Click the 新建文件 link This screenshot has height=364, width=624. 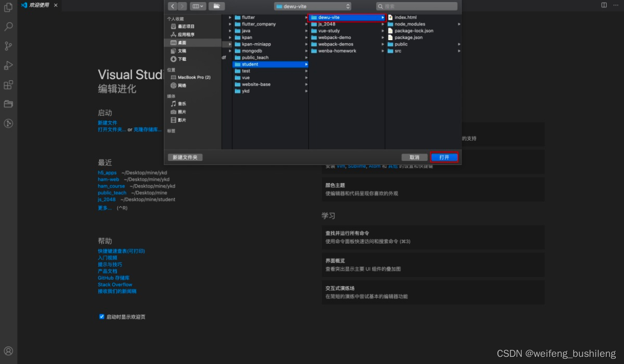click(x=107, y=123)
